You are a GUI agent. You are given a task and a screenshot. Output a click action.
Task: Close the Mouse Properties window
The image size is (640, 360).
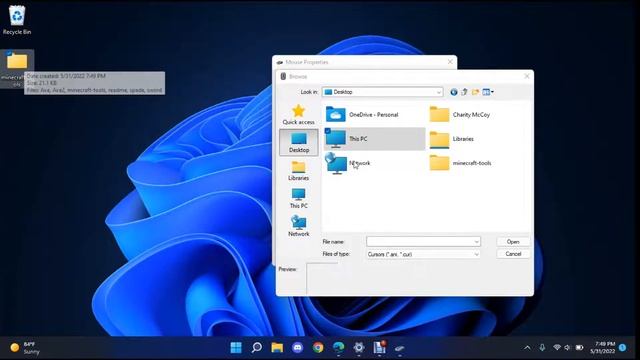click(x=450, y=62)
